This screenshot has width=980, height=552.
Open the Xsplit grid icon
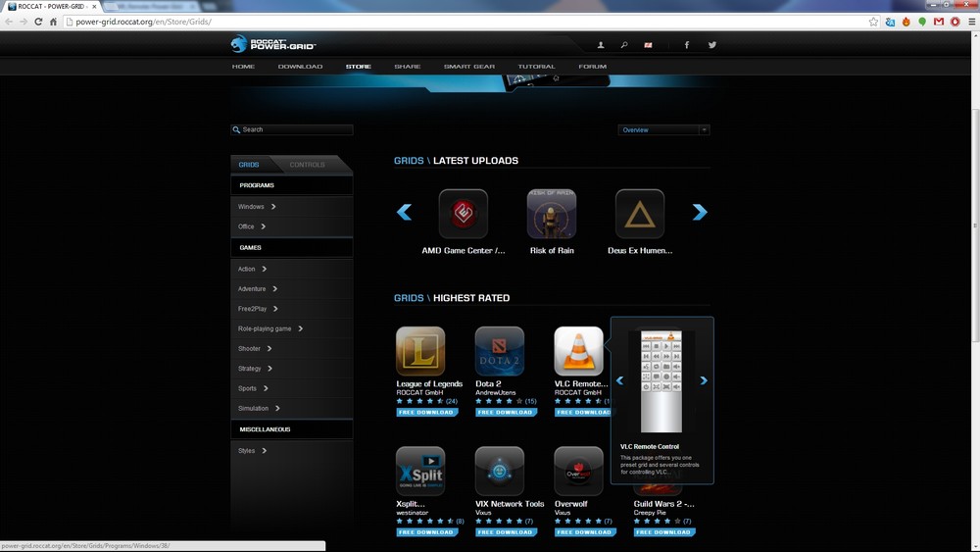[420, 472]
